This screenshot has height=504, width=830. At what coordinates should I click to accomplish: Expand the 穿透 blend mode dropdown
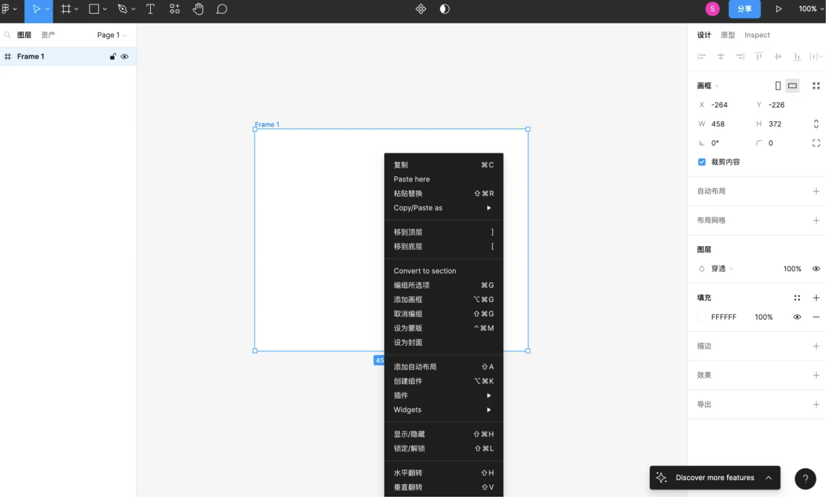722,269
